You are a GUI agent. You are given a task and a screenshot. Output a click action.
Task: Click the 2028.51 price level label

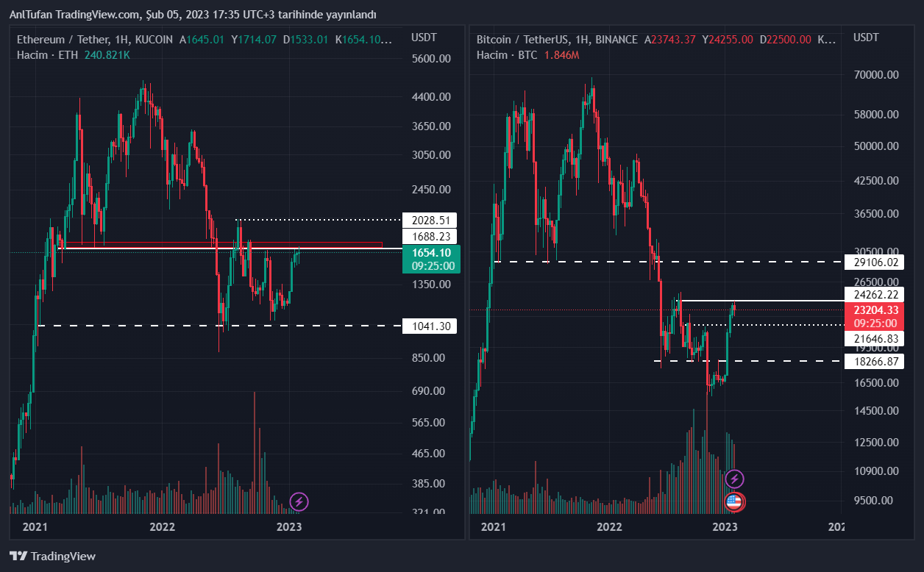point(430,221)
